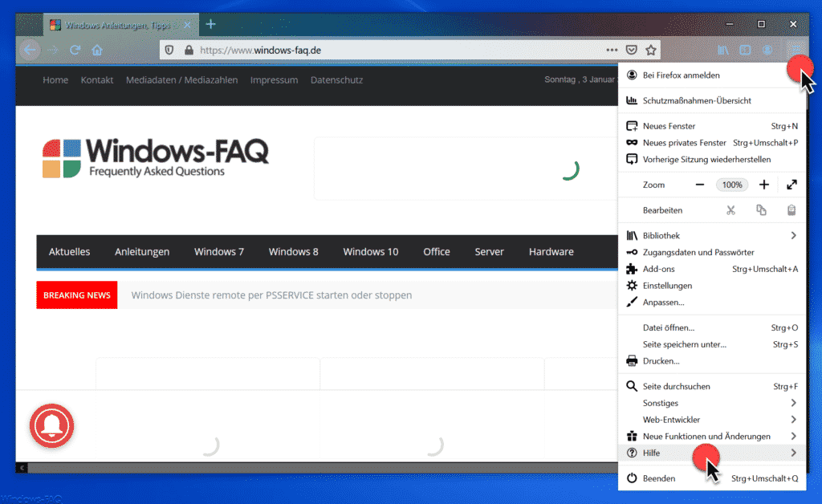822x504 pixels.
Task: Choose Seite speichern unter...
Action: (x=712, y=345)
